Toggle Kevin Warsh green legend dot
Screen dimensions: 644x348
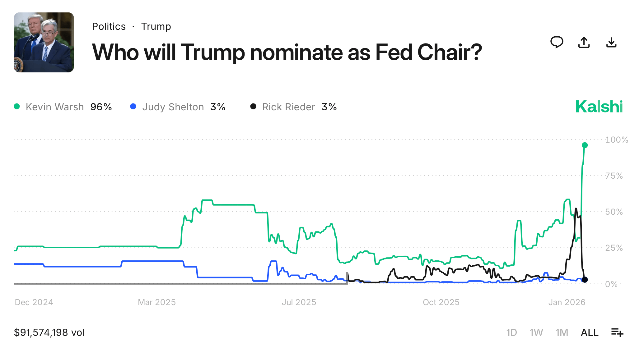tap(17, 107)
